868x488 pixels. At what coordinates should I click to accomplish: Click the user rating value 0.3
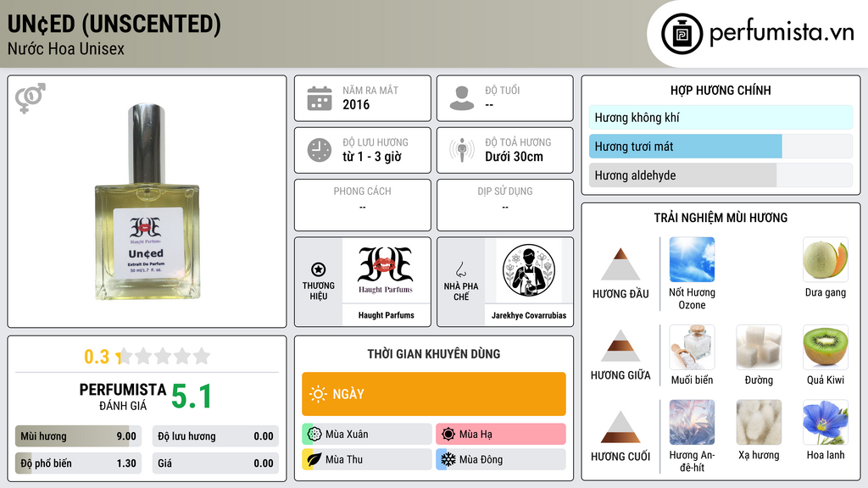pyautogui.click(x=97, y=357)
